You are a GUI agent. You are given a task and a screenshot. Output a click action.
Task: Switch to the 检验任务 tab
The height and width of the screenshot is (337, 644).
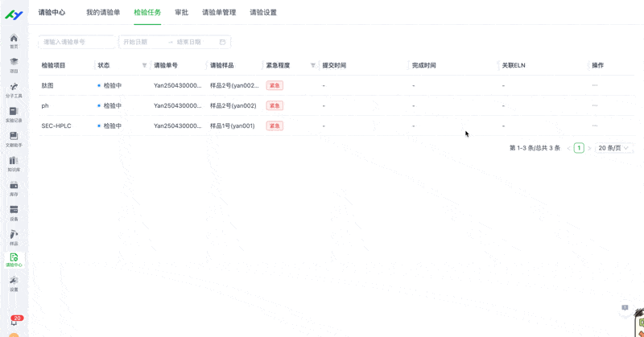147,12
